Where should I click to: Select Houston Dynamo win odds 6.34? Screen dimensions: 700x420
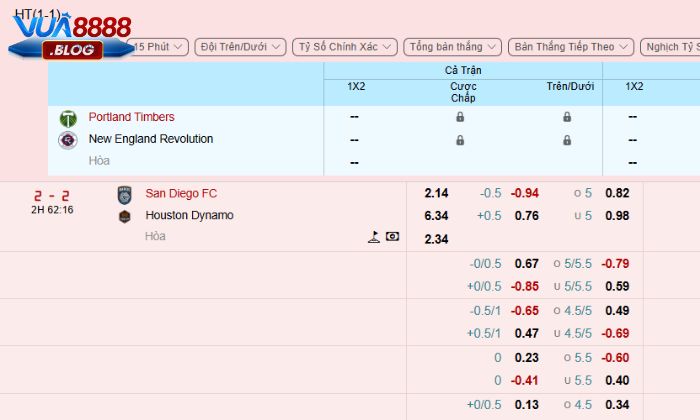(436, 215)
